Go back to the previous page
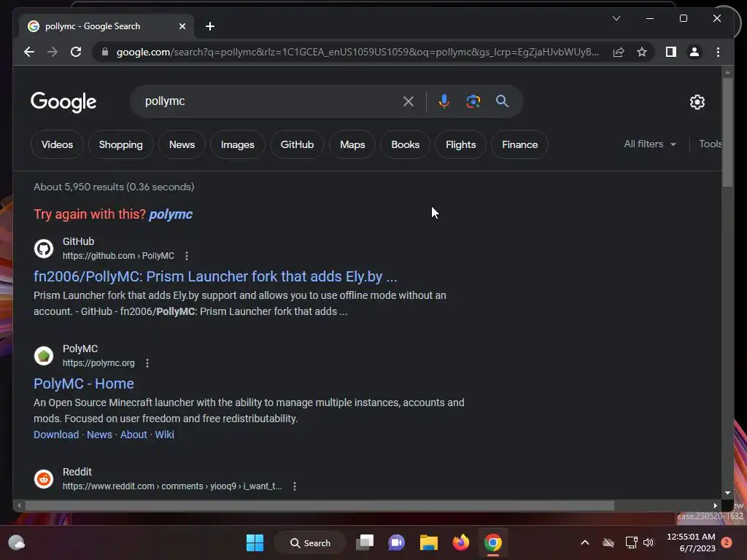747x560 pixels. pos(29,52)
